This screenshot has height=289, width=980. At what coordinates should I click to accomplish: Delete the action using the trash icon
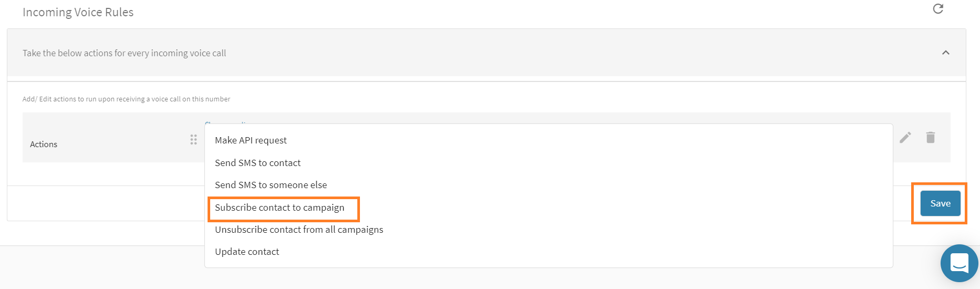click(931, 138)
